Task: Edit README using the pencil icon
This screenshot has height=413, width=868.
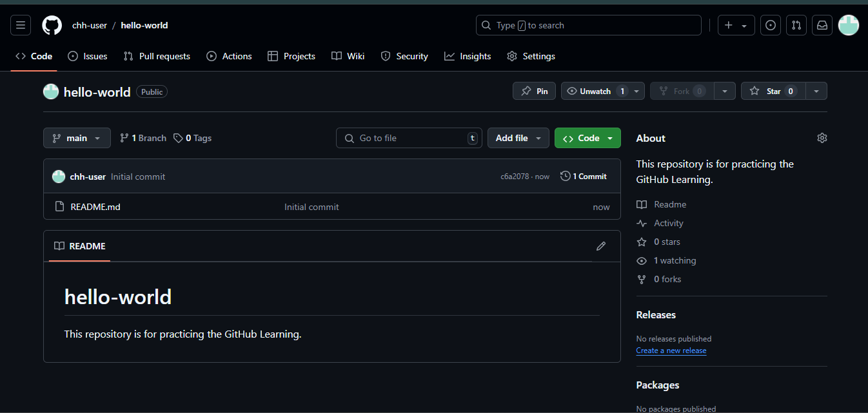Action: pos(601,246)
